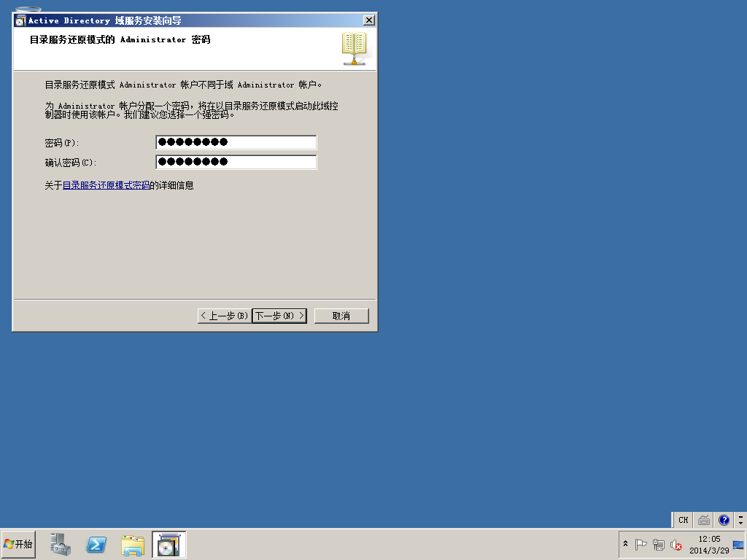This screenshot has width=747, height=560.
Task: Click the show desktop button icon
Action: [x=738, y=545]
